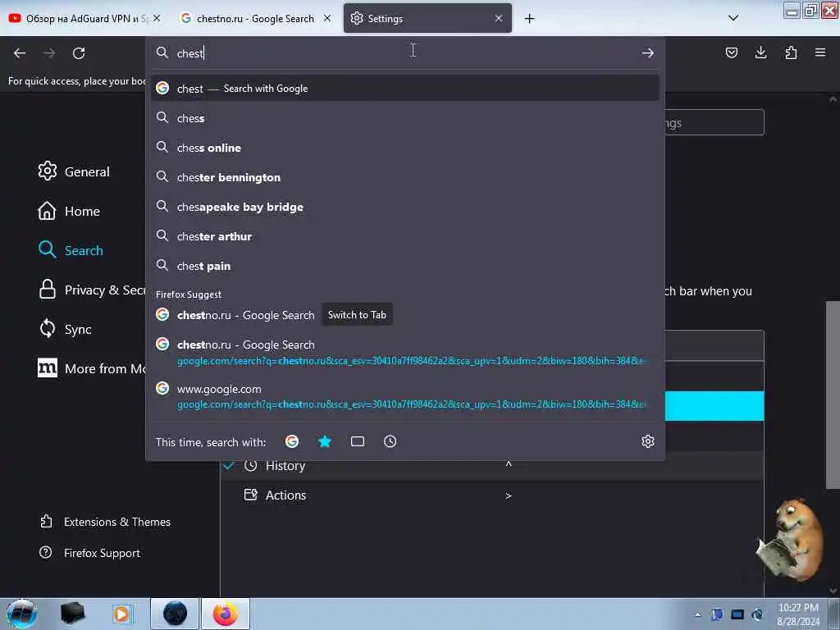
Task: Click the forward navigation arrow
Action: click(x=48, y=53)
